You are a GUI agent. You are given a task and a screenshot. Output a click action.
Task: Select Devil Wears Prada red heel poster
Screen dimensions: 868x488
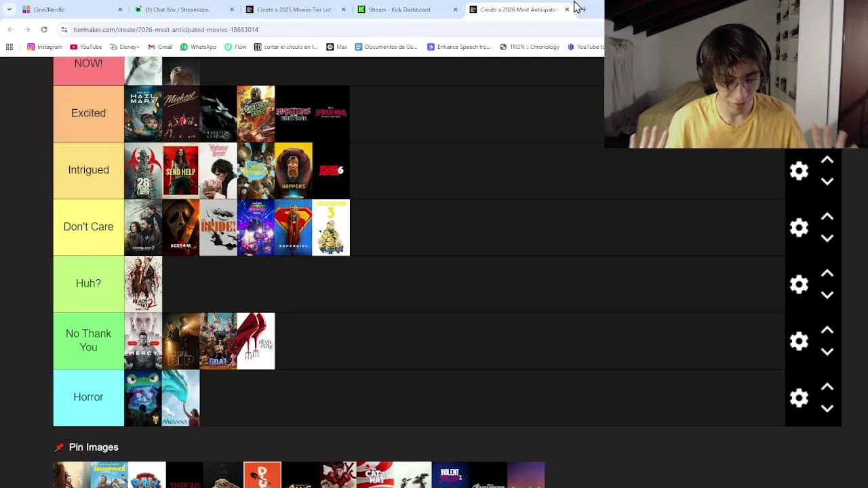[x=256, y=341]
